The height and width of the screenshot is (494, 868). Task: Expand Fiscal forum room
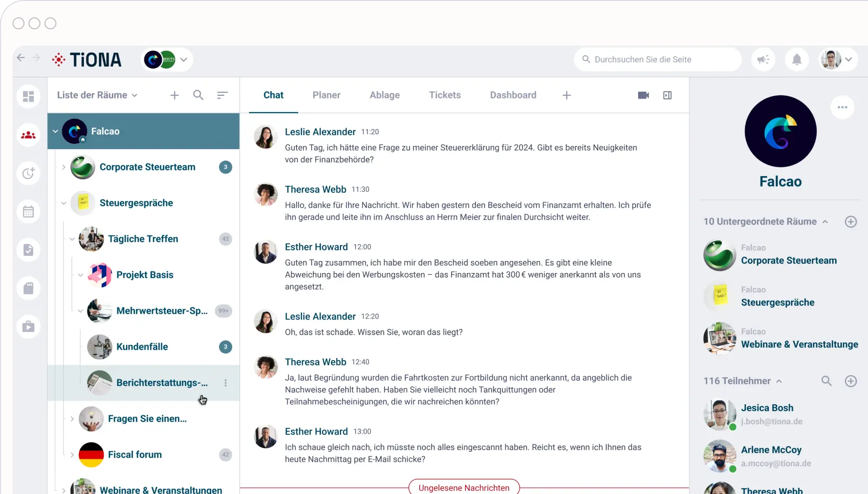pos(72,455)
